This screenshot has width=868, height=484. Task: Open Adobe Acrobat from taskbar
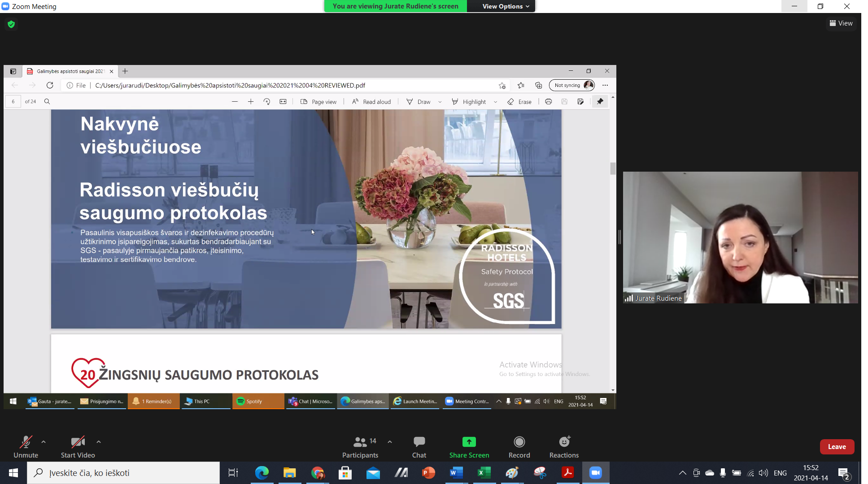point(568,473)
